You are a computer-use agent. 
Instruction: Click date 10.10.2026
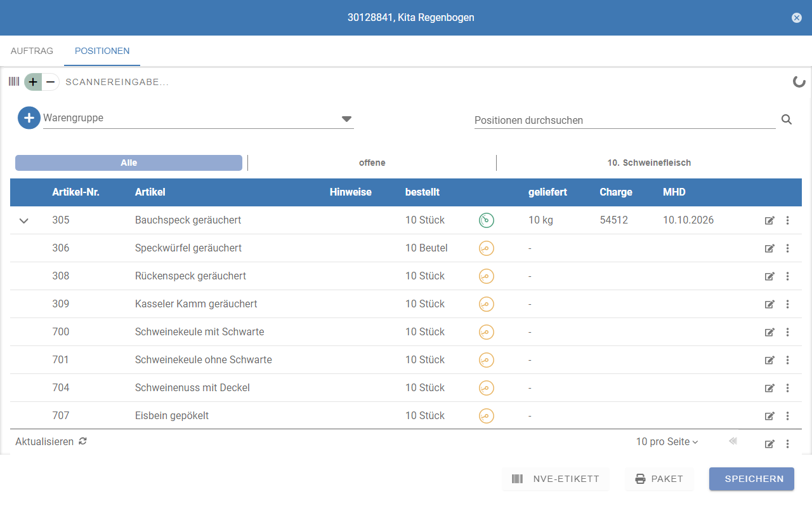(x=688, y=220)
